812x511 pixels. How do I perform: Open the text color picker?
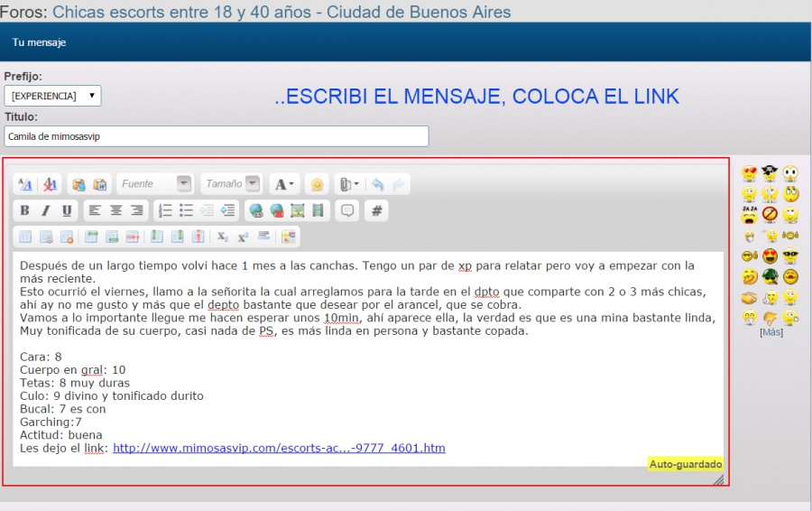284,184
